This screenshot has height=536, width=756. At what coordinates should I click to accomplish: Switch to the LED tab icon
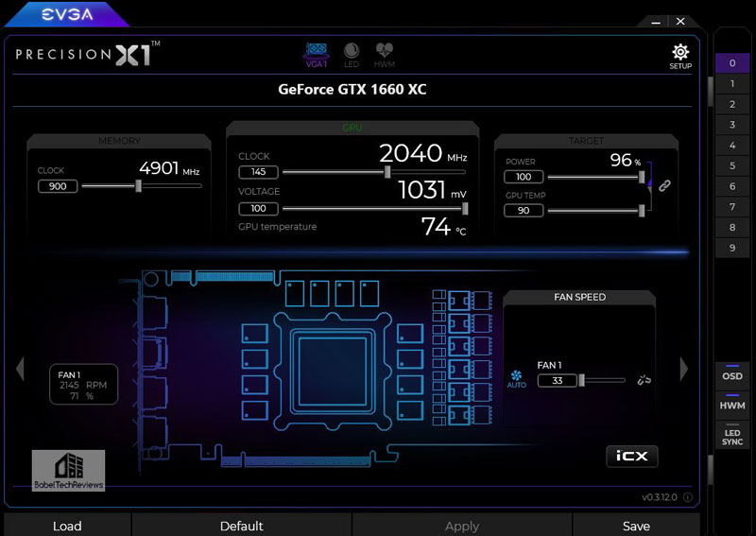[x=352, y=55]
